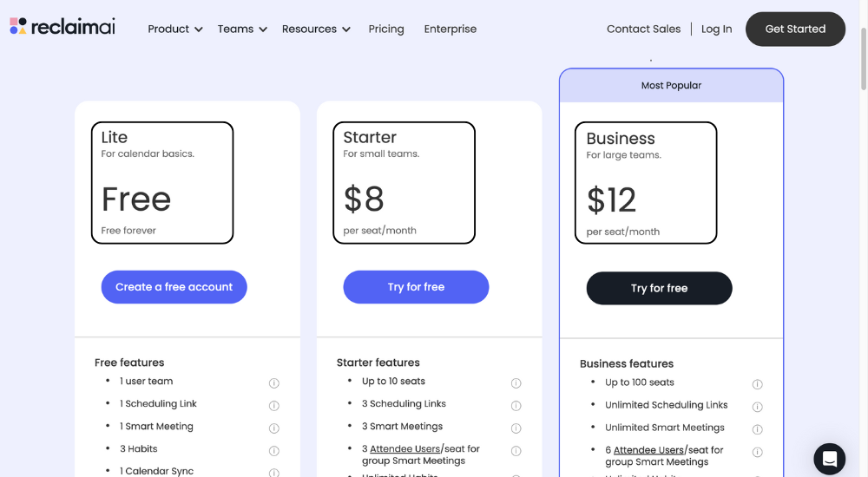Screen dimensions: 868x477
Task: Show info for Unlimited Scheduling Links
Action: click(757, 407)
